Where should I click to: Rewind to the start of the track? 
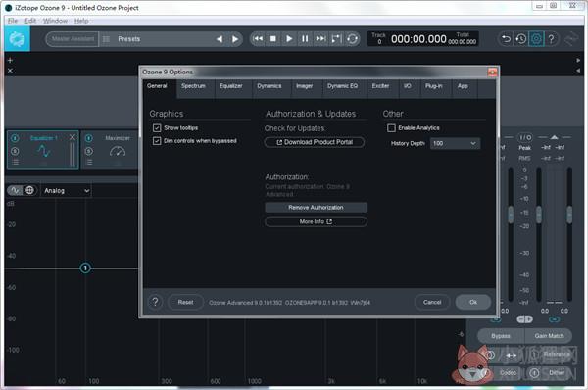click(258, 38)
